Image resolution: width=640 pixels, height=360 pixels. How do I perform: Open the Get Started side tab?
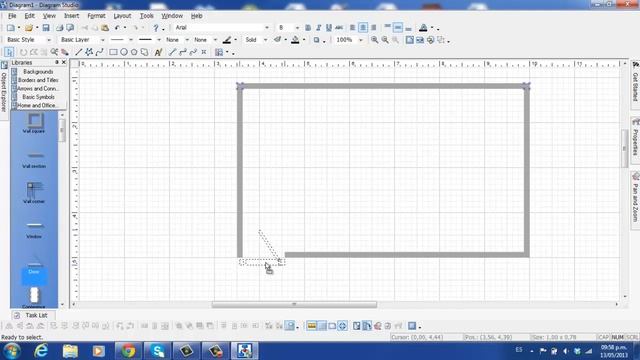635,84
